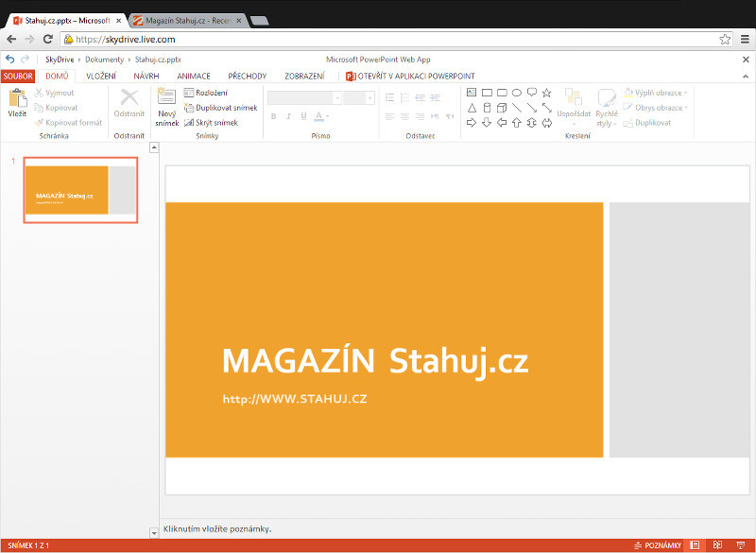Select the triangle shape

click(472, 108)
